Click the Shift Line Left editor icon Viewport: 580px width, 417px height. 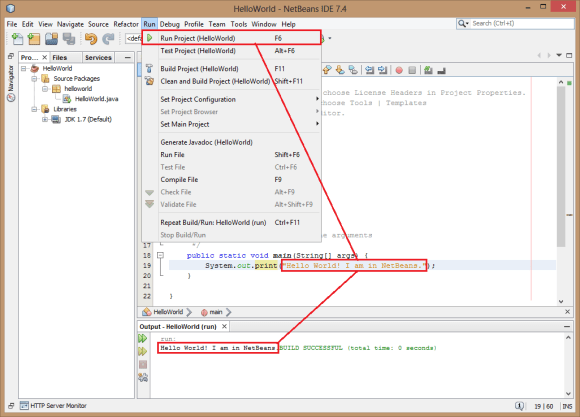[x=370, y=70]
